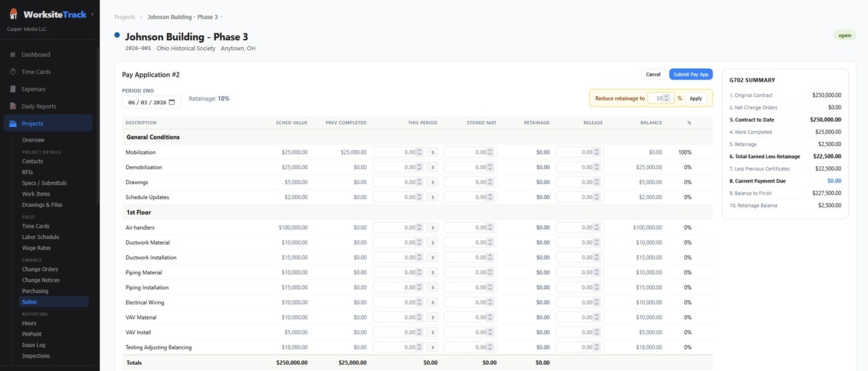Click the Submit Pay App button
868x371 pixels.
coord(691,74)
